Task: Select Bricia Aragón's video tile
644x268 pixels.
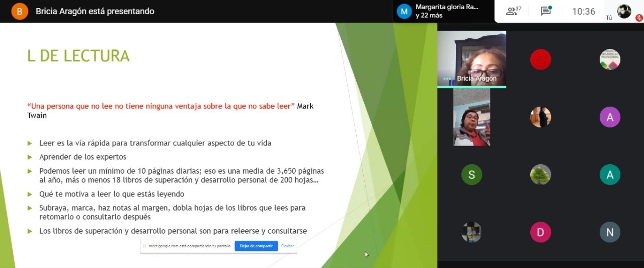Action: pos(471,59)
